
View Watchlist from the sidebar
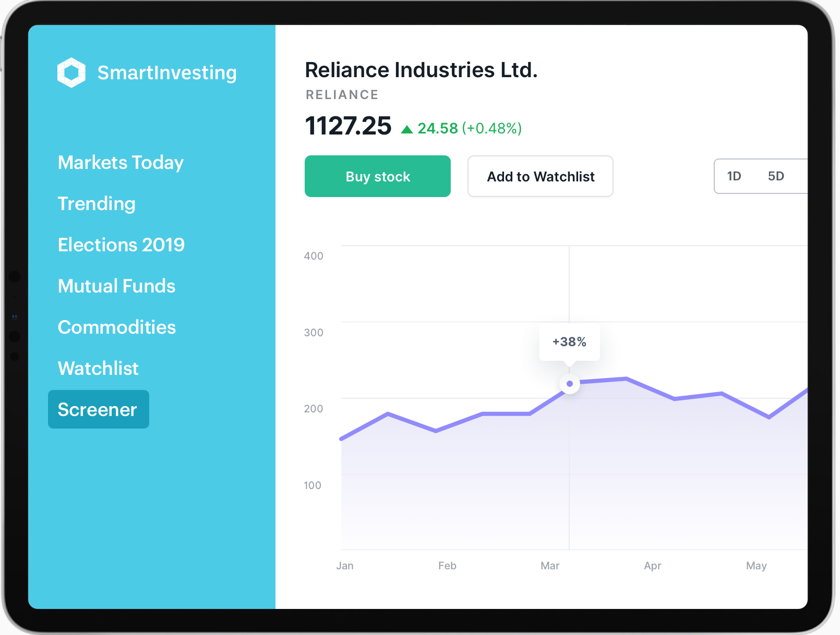click(98, 369)
